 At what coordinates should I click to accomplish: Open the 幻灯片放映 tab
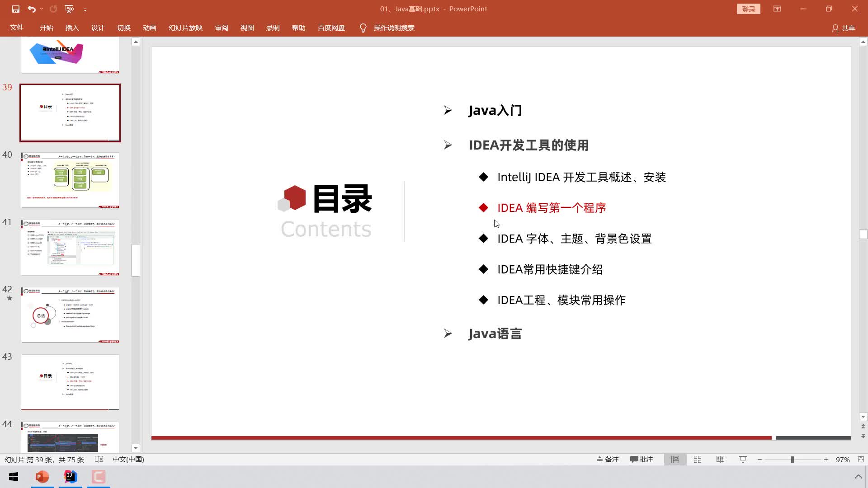185,28
